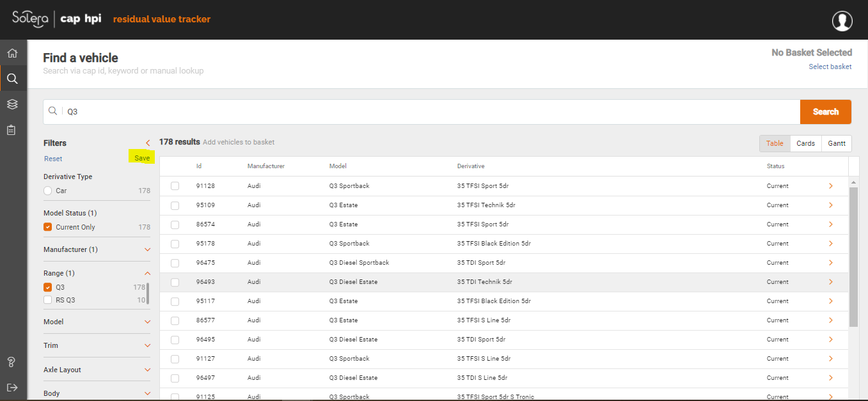Tick checkbox for vehicle 95117
868x401 pixels.
pos(175,301)
